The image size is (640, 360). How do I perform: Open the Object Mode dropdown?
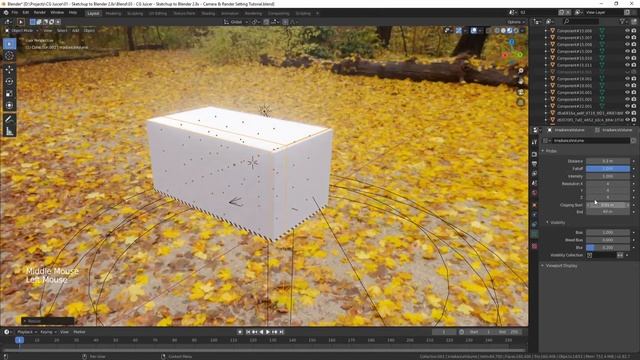[x=21, y=30]
